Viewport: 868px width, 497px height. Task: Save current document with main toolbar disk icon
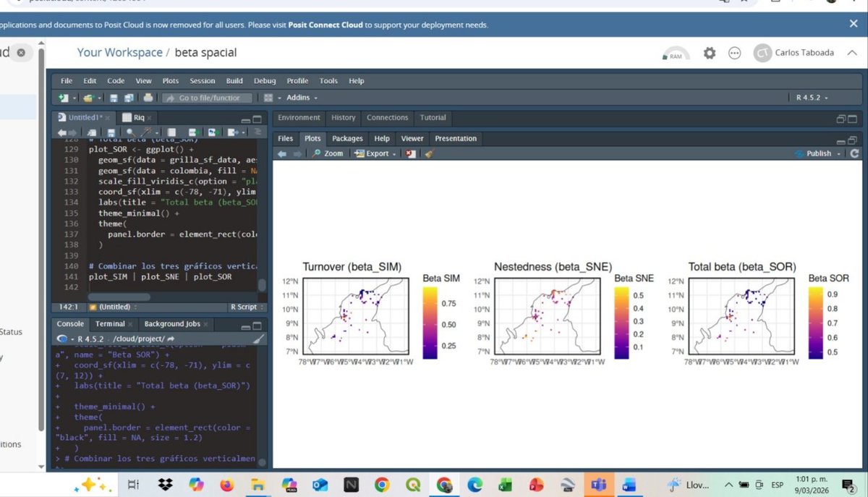pos(114,98)
